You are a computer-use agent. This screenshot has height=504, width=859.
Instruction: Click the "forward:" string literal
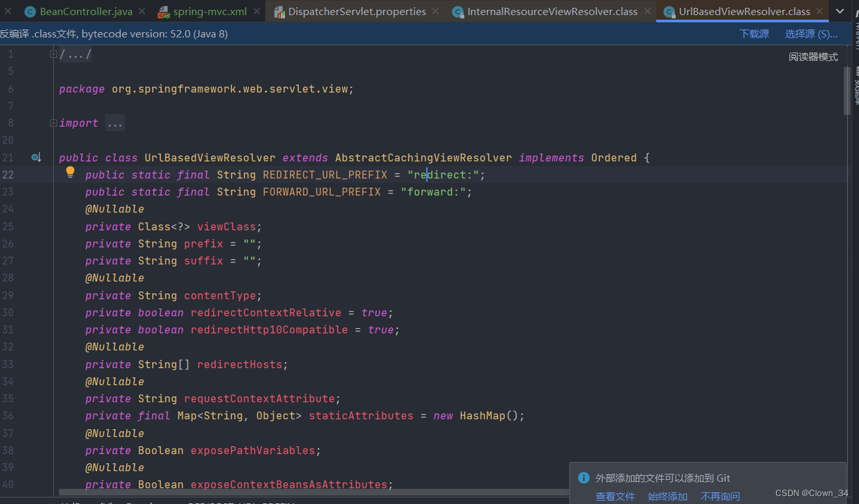(433, 192)
